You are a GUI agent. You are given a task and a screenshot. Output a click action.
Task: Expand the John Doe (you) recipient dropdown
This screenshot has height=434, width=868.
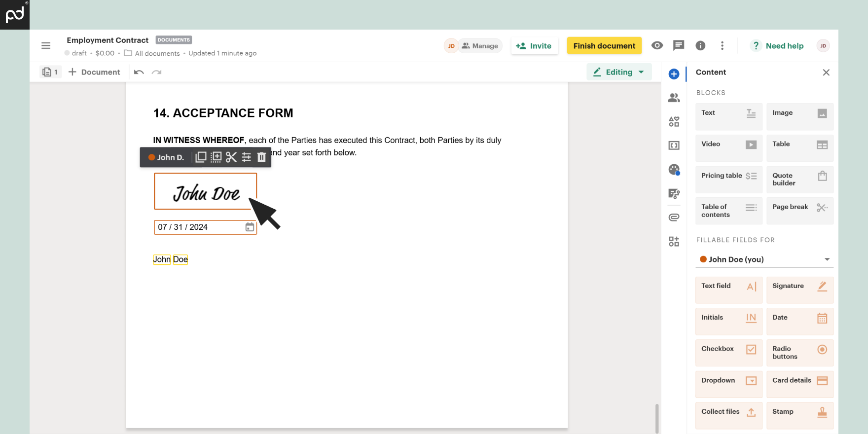point(764,259)
